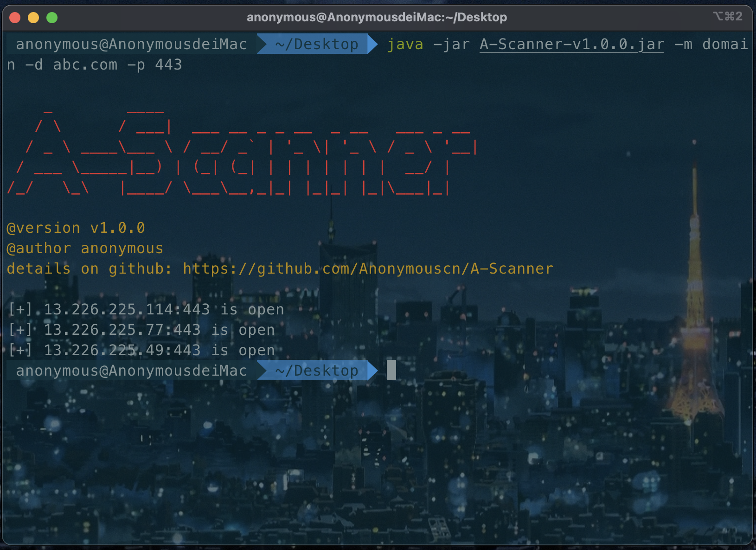Viewport: 756px width, 550px height.
Task: Click anonymous@AnonymousdeiMac in the bottom prompt
Action: pyautogui.click(x=132, y=371)
